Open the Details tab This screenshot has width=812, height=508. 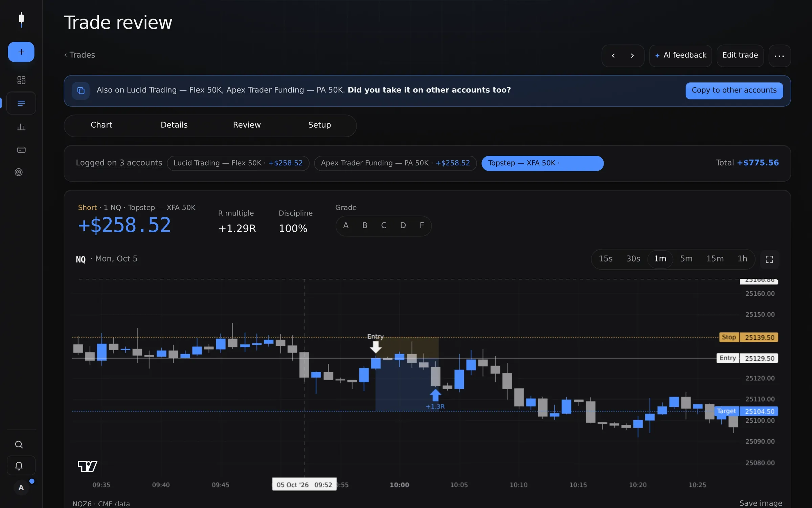point(174,125)
